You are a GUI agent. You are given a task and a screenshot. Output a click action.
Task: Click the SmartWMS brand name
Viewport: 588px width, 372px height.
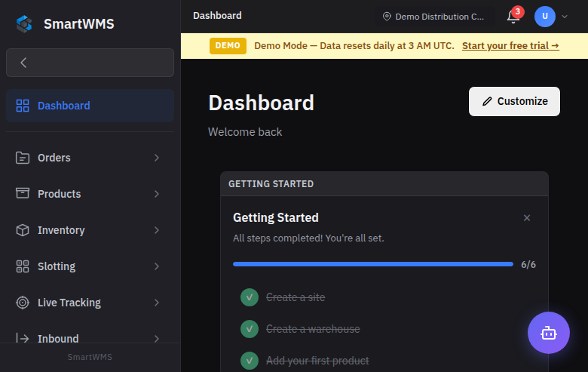point(78,24)
